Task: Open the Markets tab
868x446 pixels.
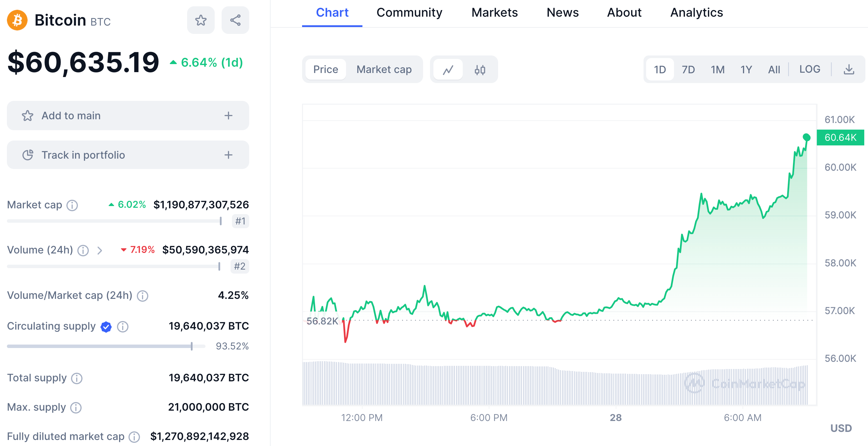Action: click(494, 13)
